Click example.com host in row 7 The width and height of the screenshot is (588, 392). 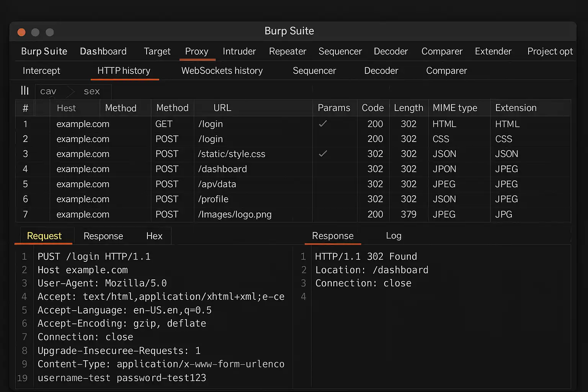click(83, 214)
